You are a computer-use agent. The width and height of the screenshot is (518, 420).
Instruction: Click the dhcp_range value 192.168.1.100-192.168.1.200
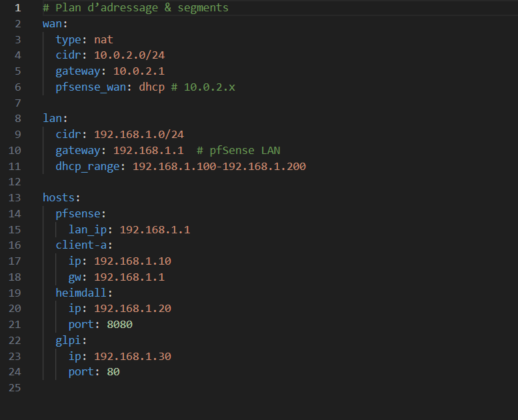point(219,166)
